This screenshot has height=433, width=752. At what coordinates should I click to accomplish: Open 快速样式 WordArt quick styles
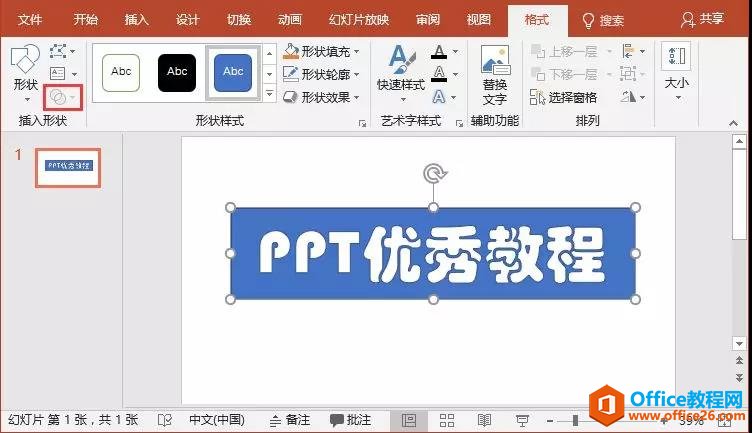pos(401,72)
